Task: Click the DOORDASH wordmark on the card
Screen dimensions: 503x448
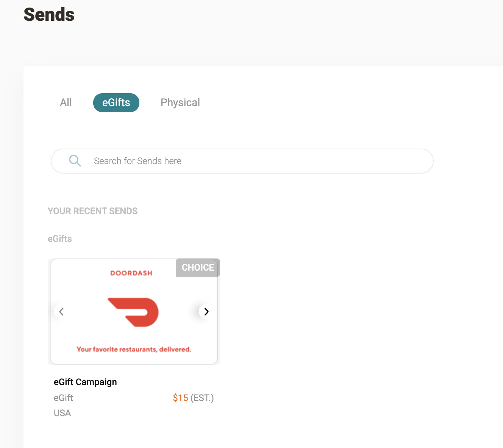Action: 131,273
